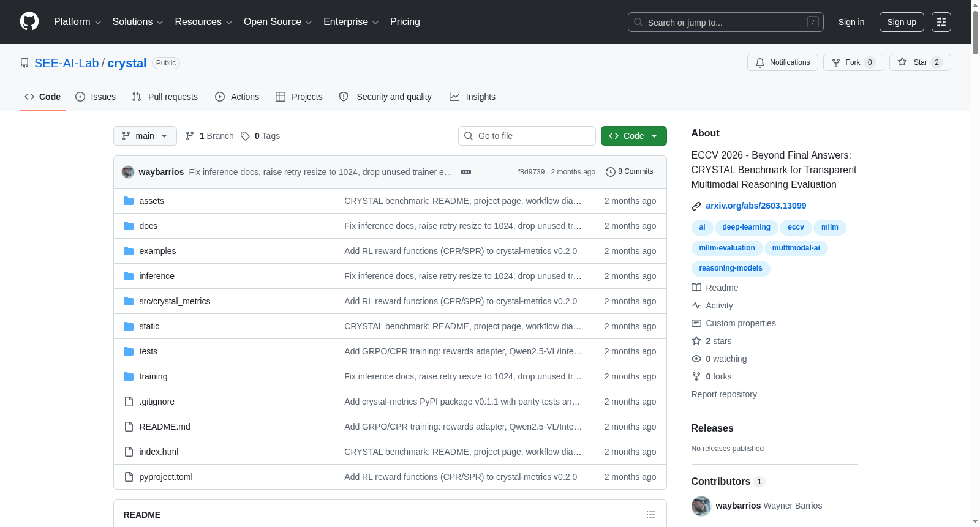Switch to the Pull requests tab
This screenshot has height=527, width=980.
pos(165,97)
